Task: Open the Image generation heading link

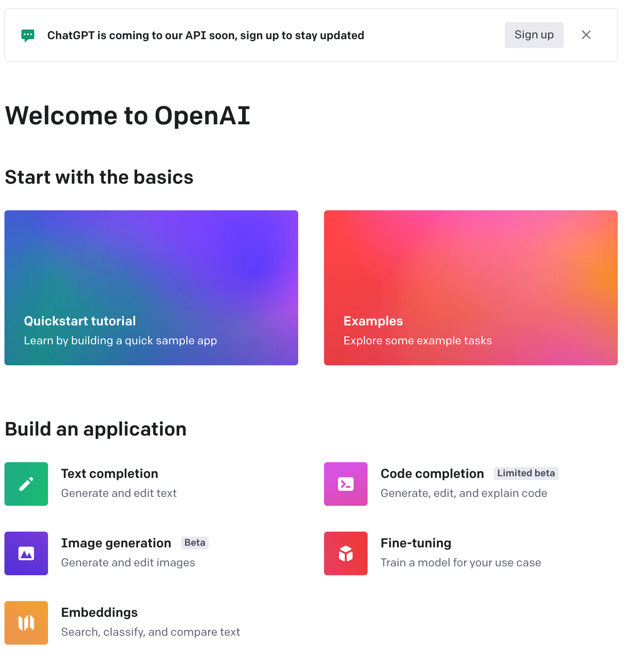Action: 116,543
